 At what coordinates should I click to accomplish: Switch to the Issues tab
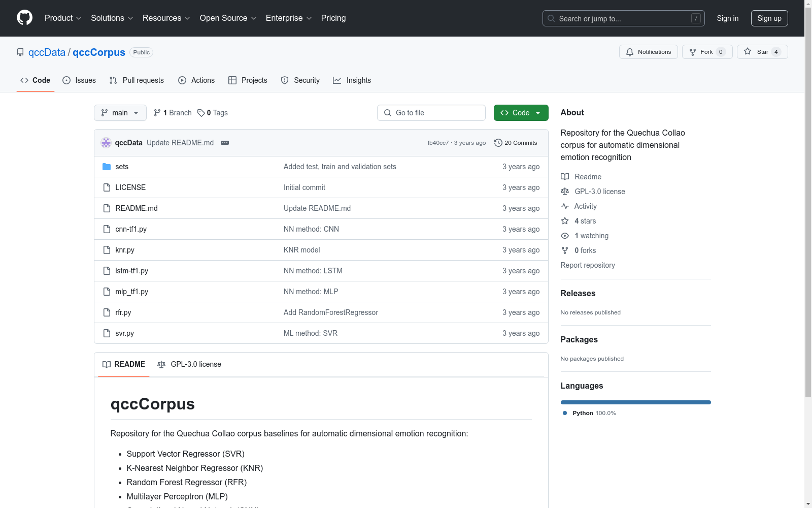(x=79, y=80)
